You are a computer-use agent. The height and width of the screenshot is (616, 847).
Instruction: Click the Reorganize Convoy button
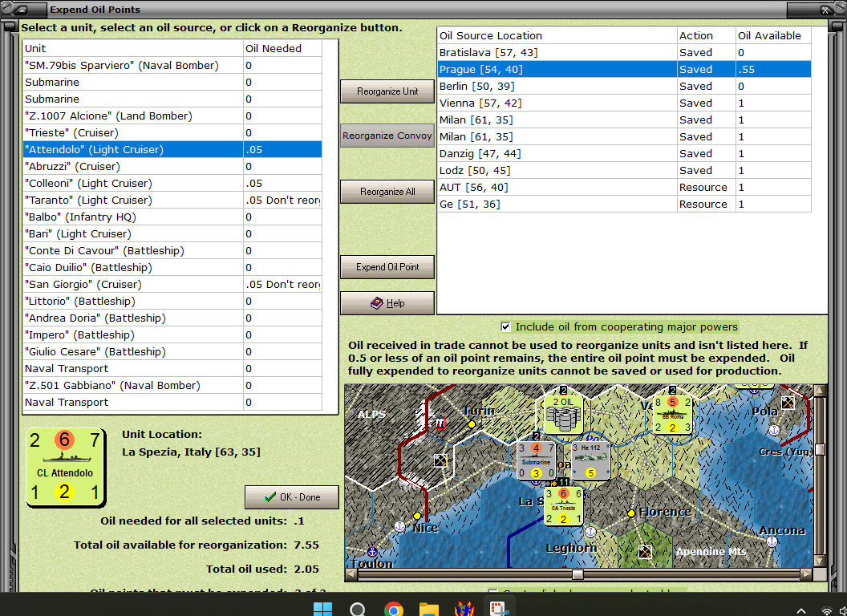point(387,136)
